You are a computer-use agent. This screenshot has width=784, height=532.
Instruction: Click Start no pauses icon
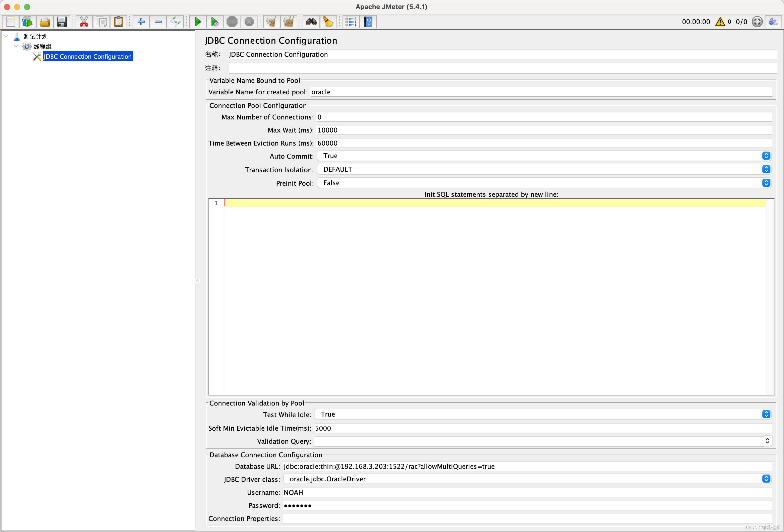coord(215,22)
